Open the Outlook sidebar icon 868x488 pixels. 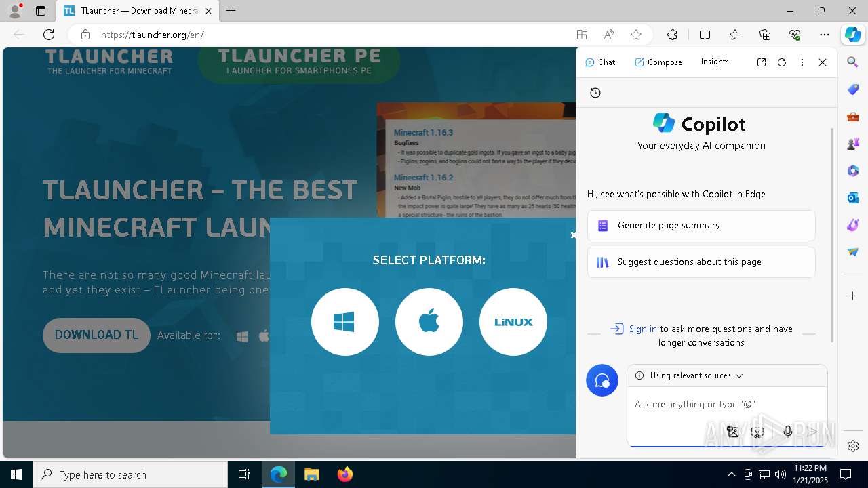click(853, 198)
